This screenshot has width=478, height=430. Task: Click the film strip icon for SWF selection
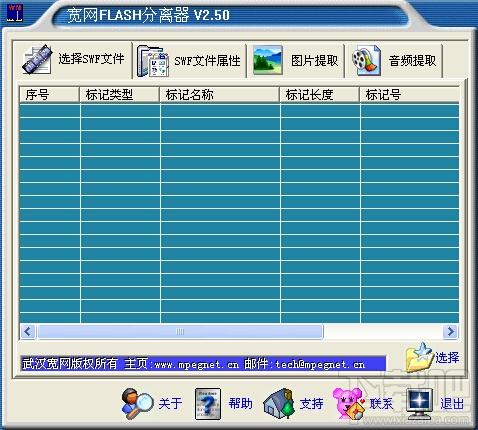coord(37,59)
